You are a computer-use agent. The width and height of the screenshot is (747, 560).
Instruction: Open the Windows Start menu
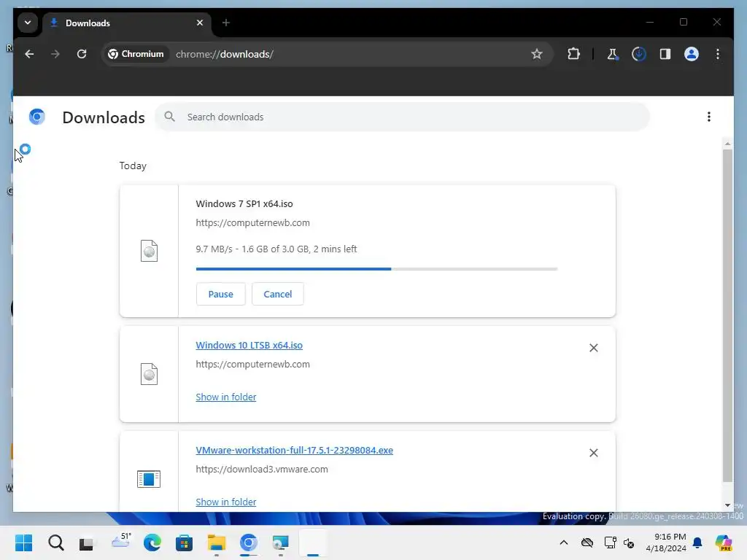tap(24, 542)
